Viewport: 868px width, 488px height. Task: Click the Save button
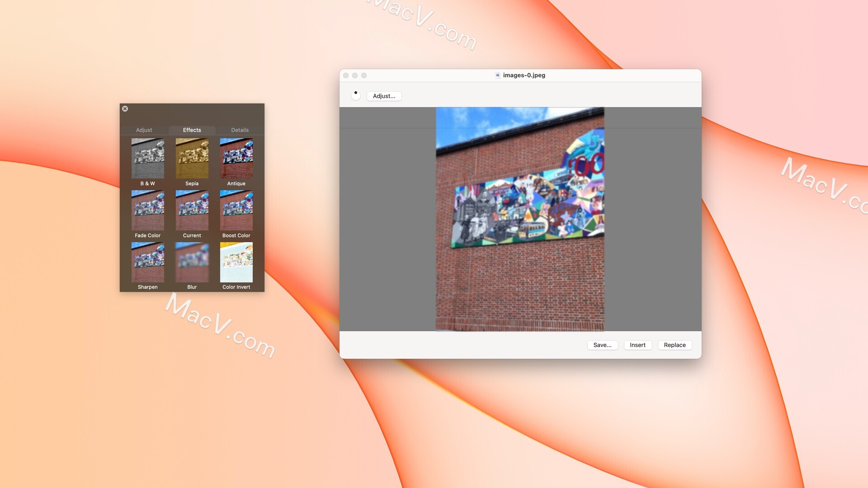pos(602,345)
